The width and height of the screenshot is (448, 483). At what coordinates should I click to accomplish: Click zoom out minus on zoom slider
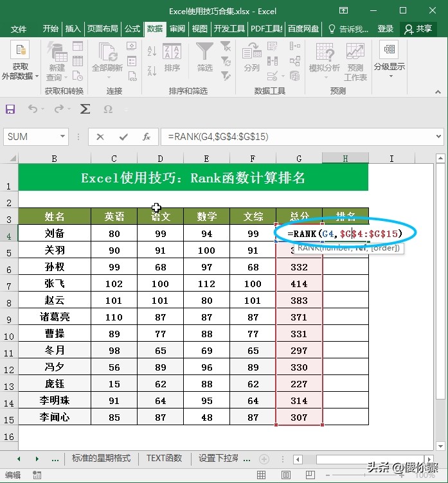coord(328,475)
